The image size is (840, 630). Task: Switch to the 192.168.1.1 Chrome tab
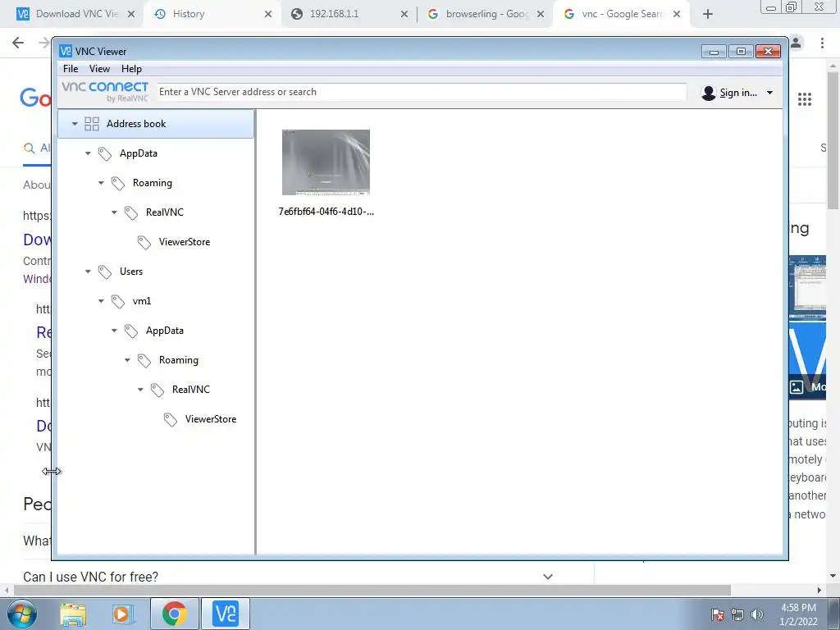click(x=348, y=15)
